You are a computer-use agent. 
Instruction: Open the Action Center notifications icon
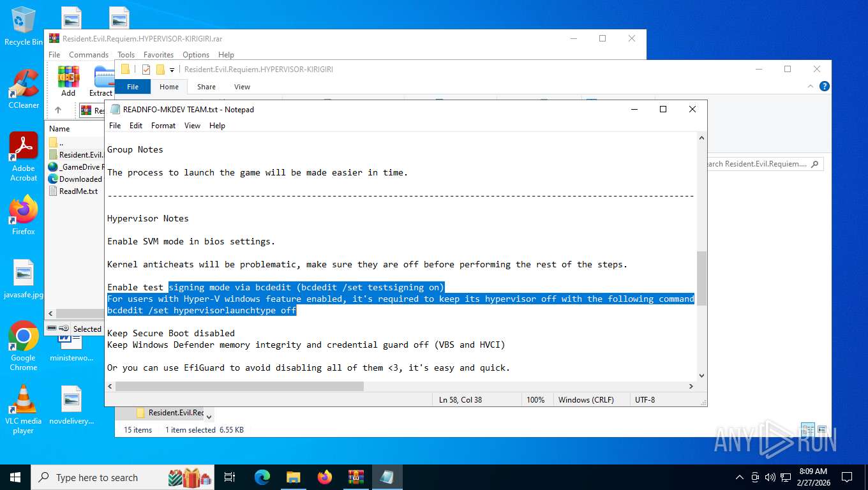[847, 477]
